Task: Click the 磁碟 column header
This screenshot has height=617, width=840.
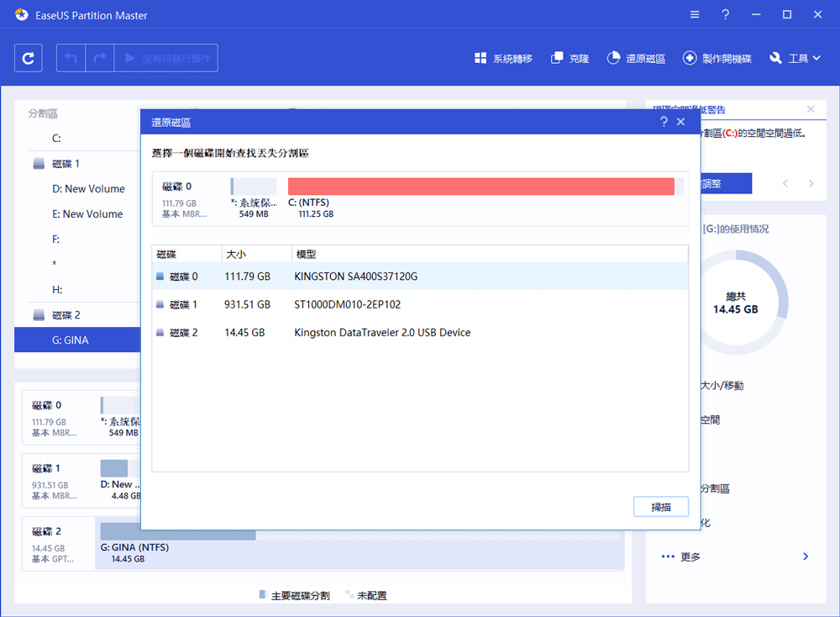Action: (x=187, y=254)
